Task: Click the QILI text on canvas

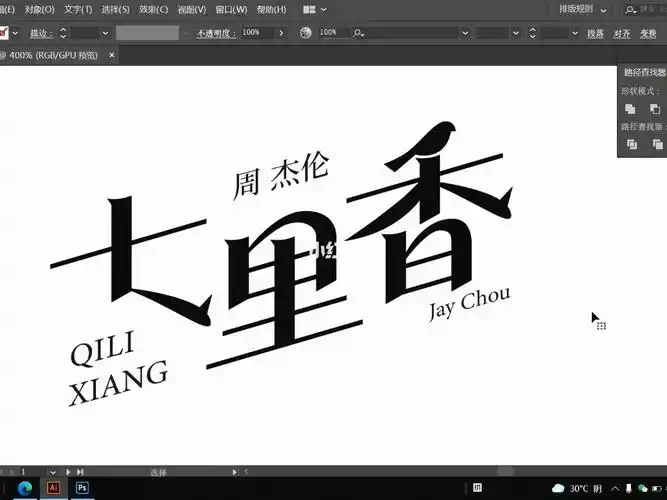Action: [102, 349]
